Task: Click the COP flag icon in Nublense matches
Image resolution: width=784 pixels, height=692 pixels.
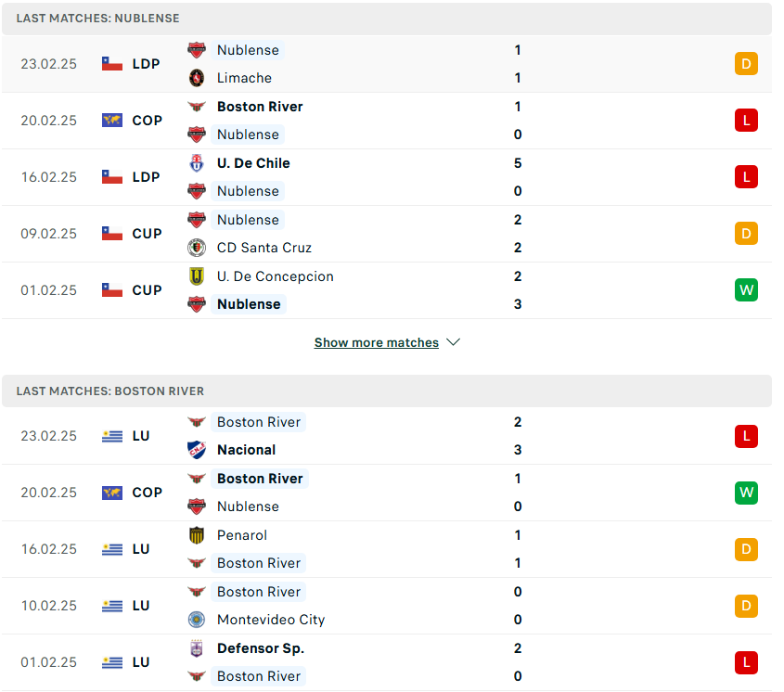Action: tap(112, 121)
